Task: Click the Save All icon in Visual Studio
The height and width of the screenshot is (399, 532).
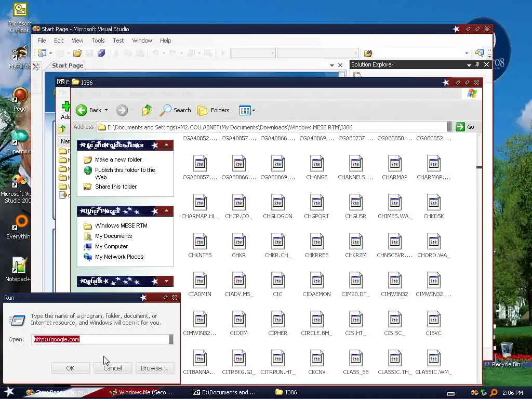Action: coord(101,53)
